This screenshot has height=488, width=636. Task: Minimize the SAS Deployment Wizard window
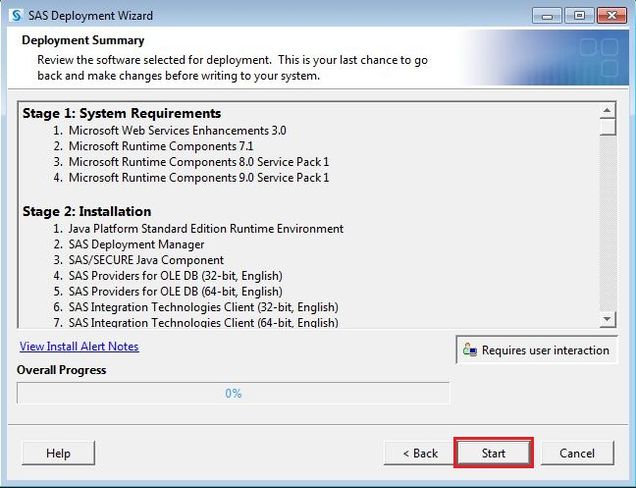coord(547,16)
